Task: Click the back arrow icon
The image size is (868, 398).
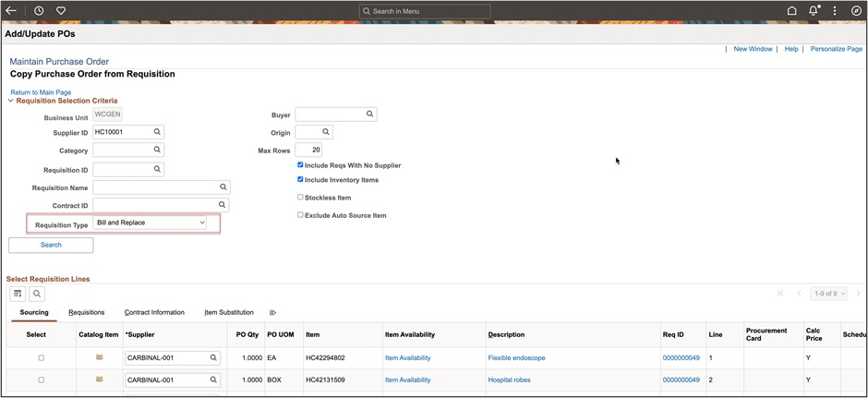Action: click(10, 10)
